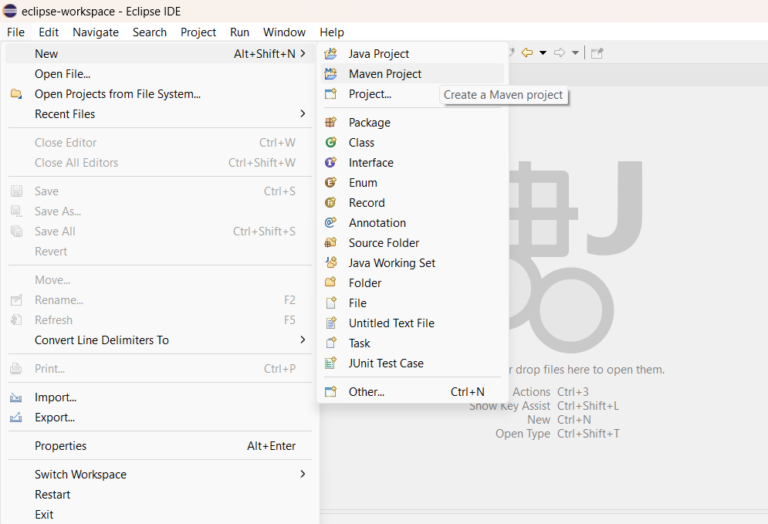Click the Maven Project icon

click(x=331, y=73)
